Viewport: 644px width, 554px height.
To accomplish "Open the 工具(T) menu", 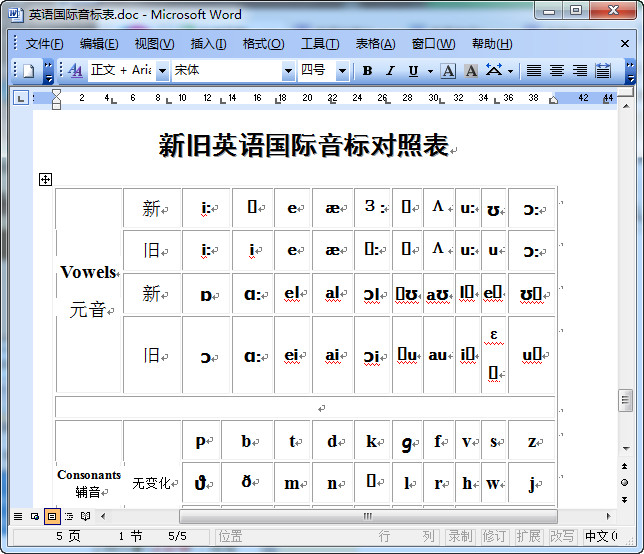I will coord(320,44).
